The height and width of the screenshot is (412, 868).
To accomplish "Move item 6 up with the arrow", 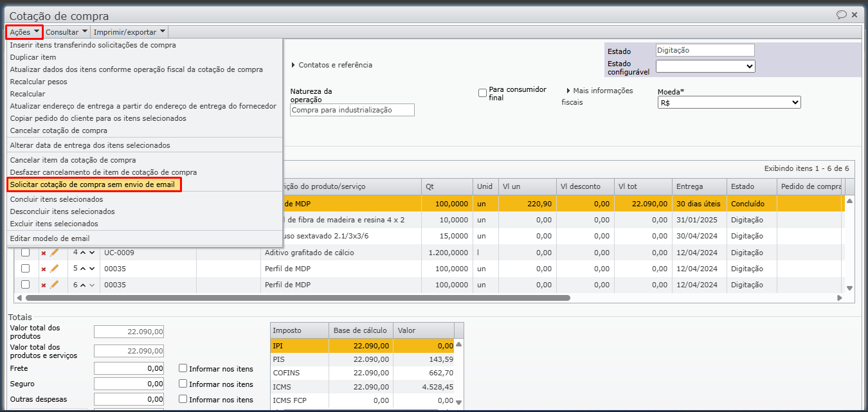I will 83,285.
